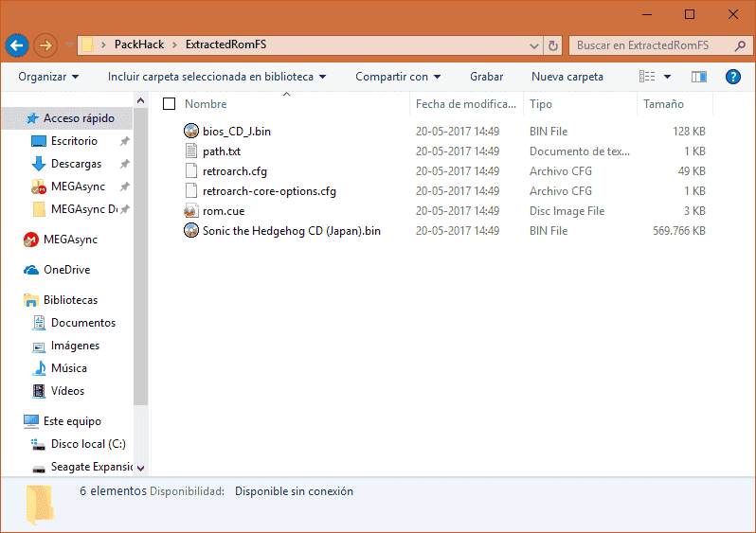Toggle the preview pane icon
The image size is (756, 533).
[x=698, y=77]
